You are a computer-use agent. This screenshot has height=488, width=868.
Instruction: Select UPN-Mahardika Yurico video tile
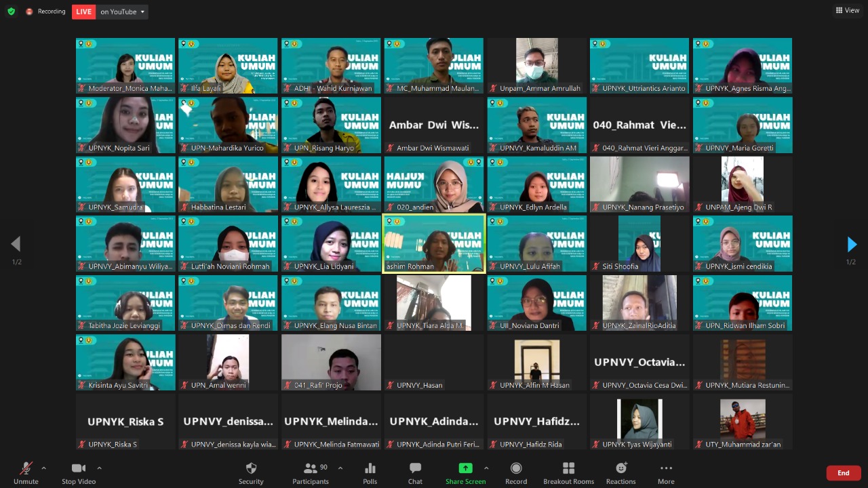pos(228,125)
